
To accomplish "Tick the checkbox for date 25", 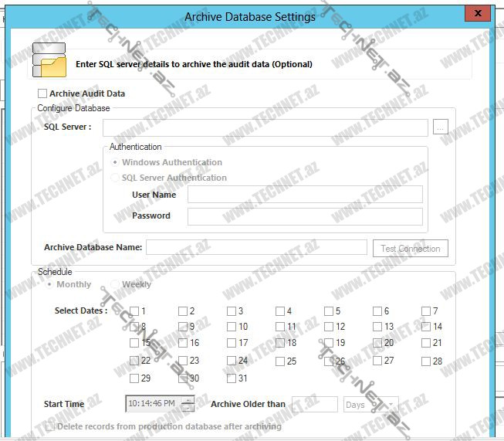I will (x=280, y=361).
